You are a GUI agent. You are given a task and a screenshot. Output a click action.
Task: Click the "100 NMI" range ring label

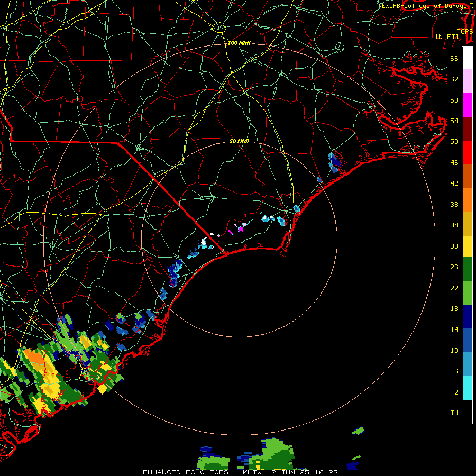pyautogui.click(x=239, y=43)
